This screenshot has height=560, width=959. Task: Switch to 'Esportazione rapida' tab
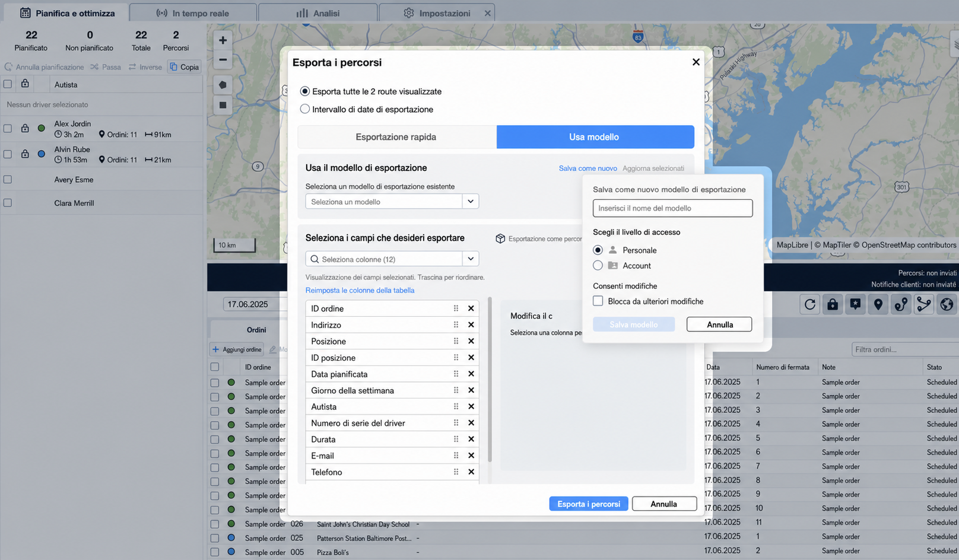(x=396, y=137)
